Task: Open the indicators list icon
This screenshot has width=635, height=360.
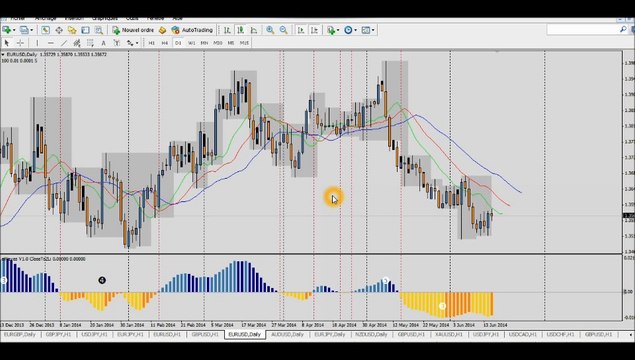Action: click(x=331, y=30)
